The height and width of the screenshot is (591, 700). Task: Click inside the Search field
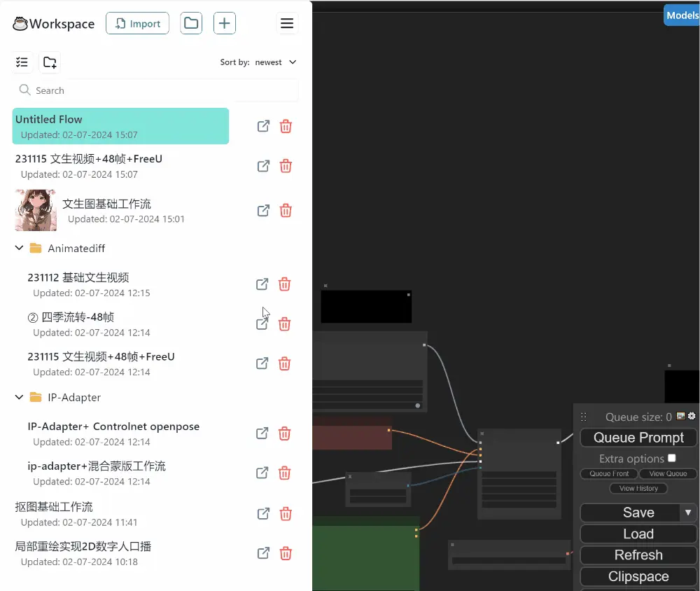(x=154, y=90)
